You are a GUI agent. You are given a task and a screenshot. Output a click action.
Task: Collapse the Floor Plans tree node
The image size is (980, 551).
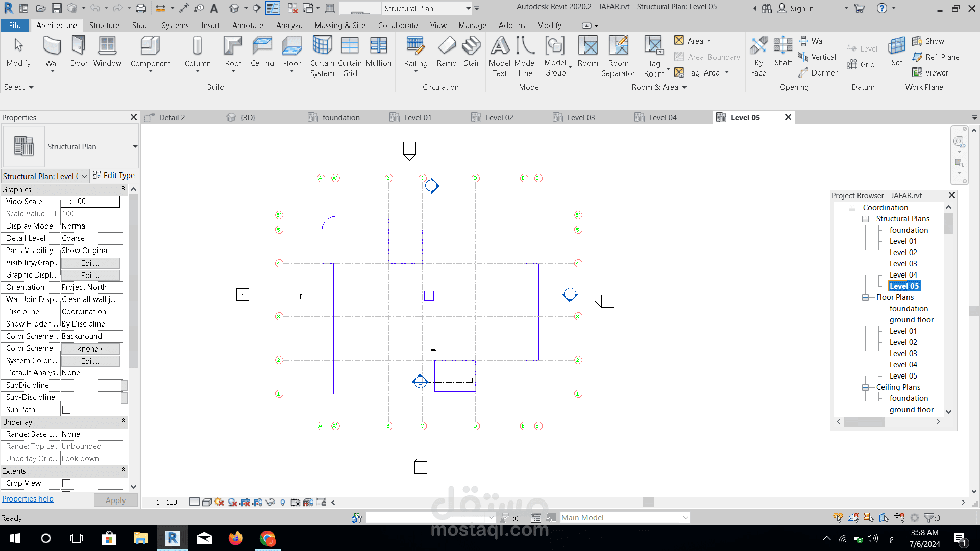(865, 297)
